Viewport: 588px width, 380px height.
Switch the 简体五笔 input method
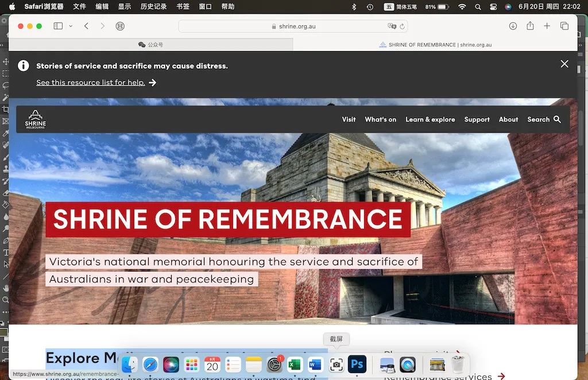click(x=400, y=7)
